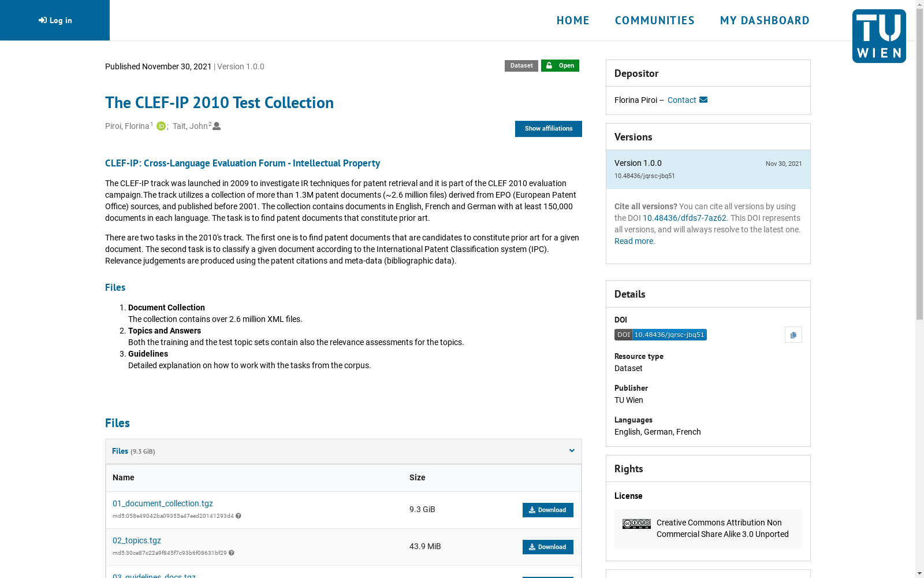The image size is (924, 578).
Task: Click the 43.9 MiB size cell
Action: [x=425, y=546]
